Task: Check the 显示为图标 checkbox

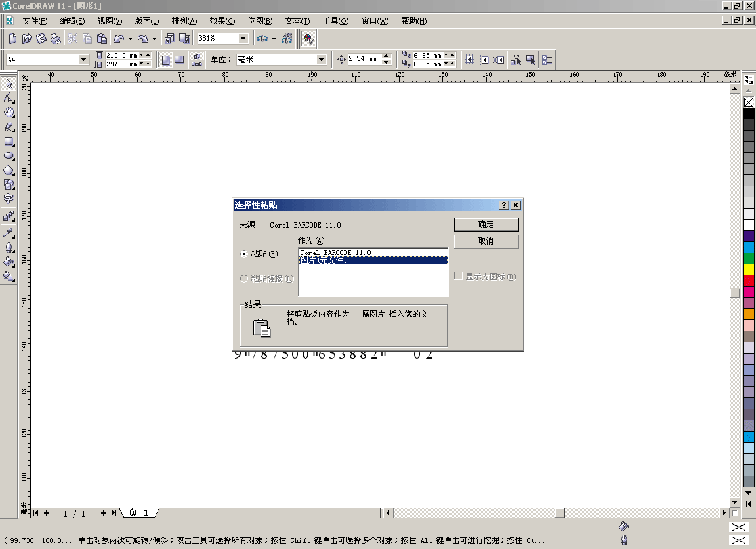Action: click(459, 277)
